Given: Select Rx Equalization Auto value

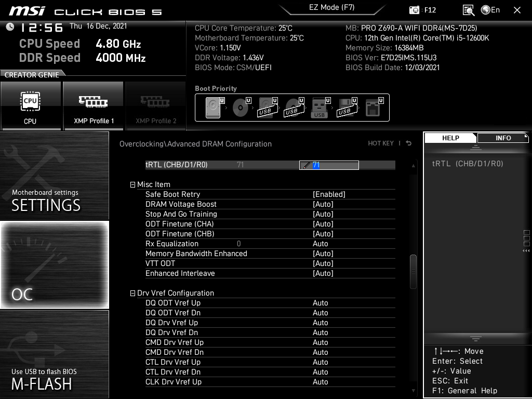Looking at the screenshot, I should tap(320, 244).
